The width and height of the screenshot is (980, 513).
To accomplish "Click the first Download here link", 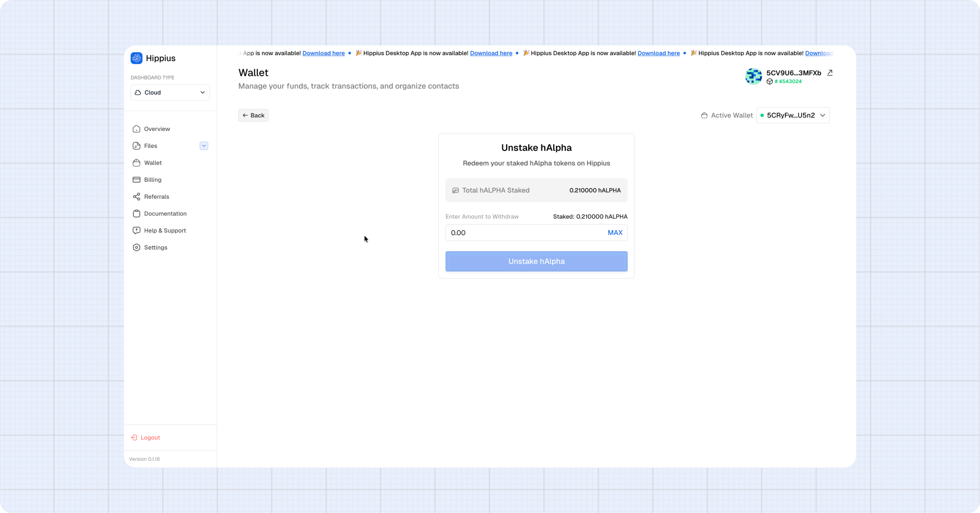I will pyautogui.click(x=324, y=53).
